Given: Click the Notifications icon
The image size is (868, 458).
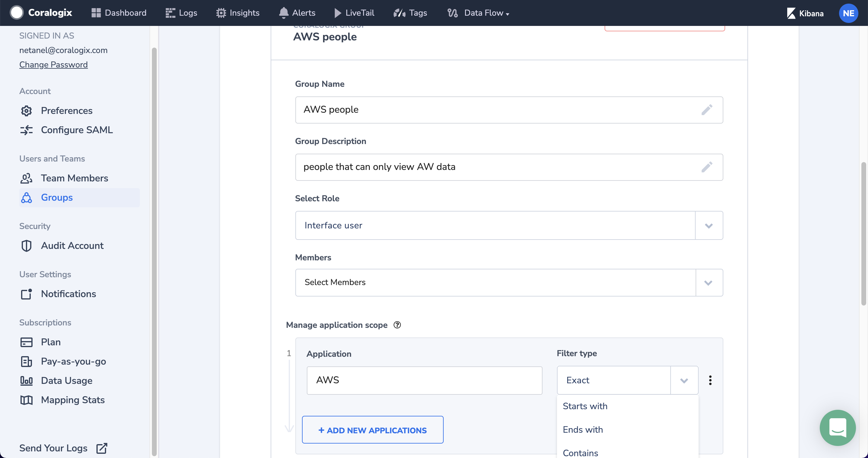Looking at the screenshot, I should coord(26,294).
